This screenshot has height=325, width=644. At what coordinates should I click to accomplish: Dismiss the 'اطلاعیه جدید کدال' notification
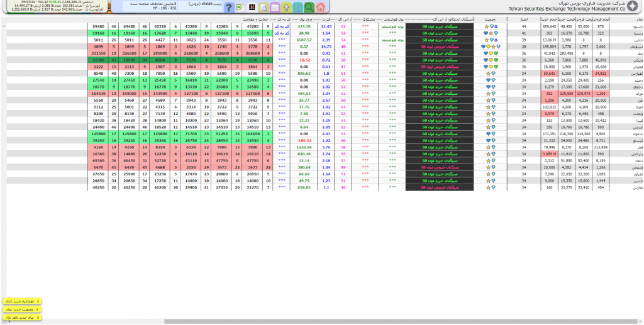point(38,302)
